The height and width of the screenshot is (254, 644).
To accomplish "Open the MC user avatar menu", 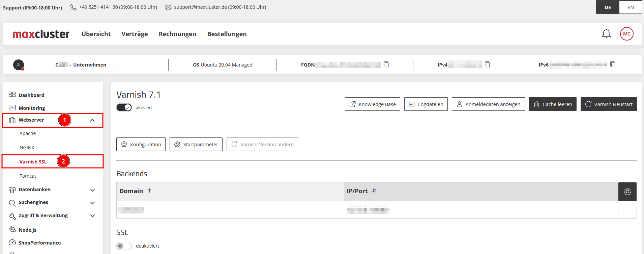I will (626, 34).
